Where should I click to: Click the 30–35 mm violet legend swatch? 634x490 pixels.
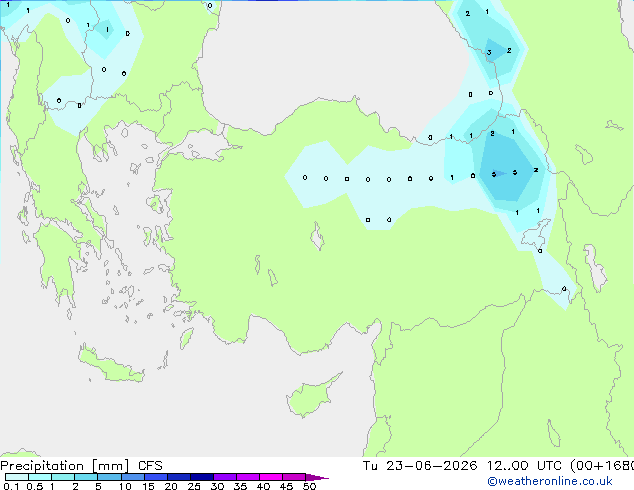[x=225, y=477]
